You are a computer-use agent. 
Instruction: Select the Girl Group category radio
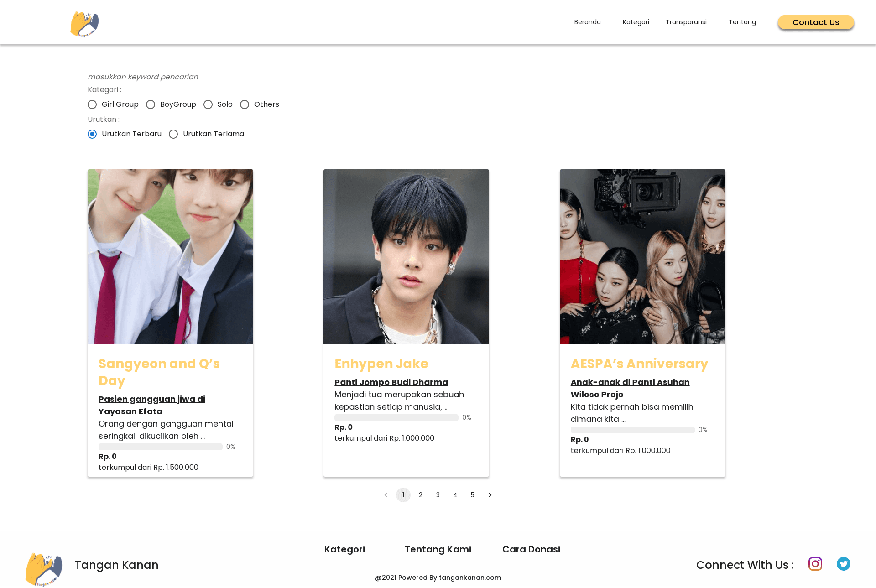click(x=92, y=104)
